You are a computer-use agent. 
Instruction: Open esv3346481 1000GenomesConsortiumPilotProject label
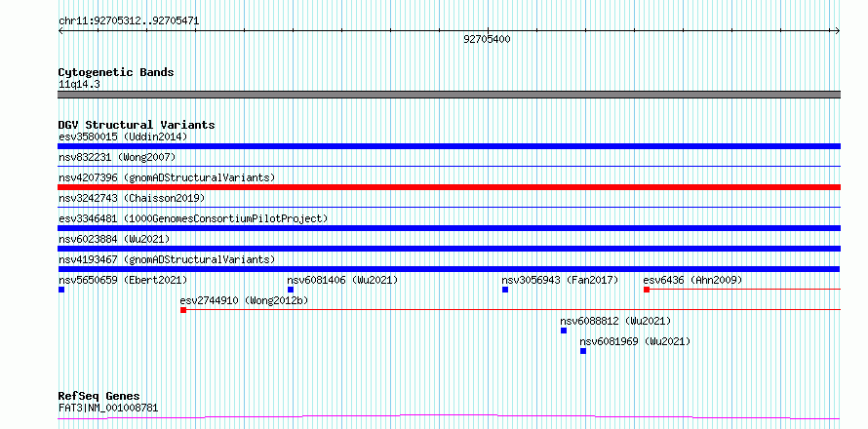click(x=193, y=218)
